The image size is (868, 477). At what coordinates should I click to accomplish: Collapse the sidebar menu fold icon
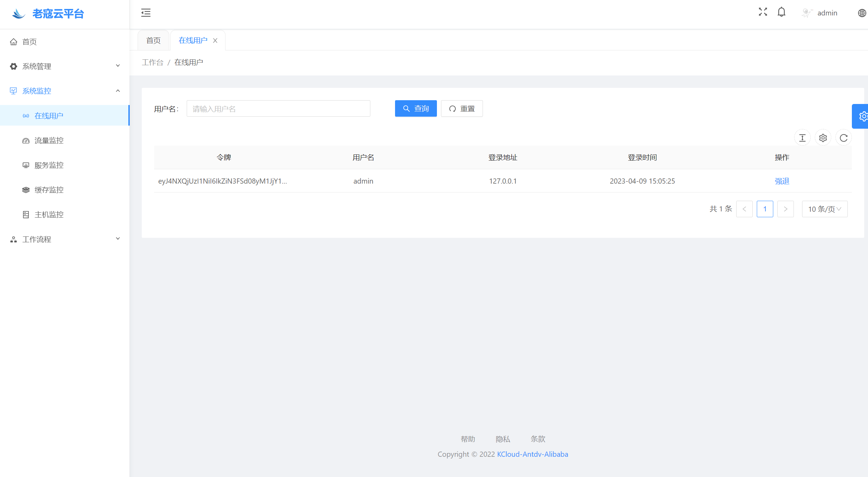146,13
